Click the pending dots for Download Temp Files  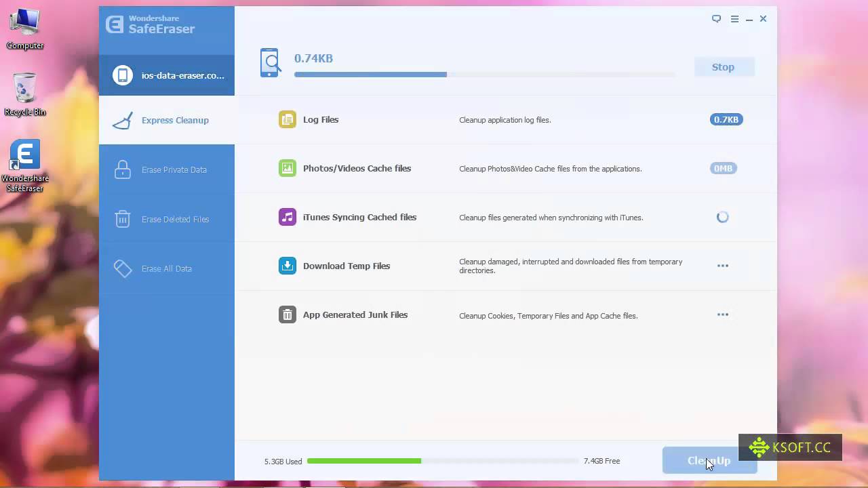tap(723, 266)
